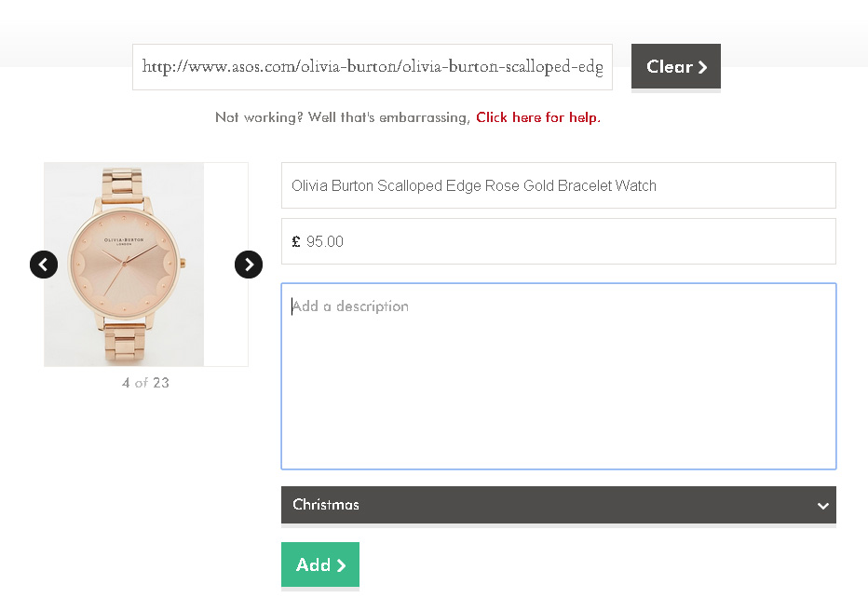Edit the product title field
Viewport: 868px width, 598px height.
559,185
